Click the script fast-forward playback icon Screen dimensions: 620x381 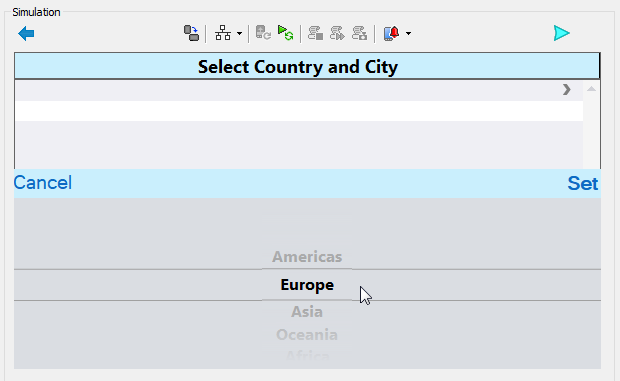(x=337, y=33)
